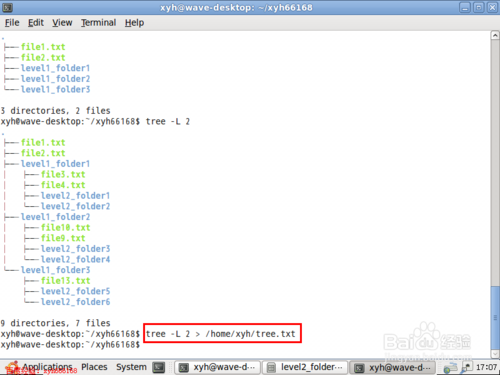Click the '3 directories, 2 files' summary line
The width and height of the screenshot is (500, 375).
(x=55, y=111)
